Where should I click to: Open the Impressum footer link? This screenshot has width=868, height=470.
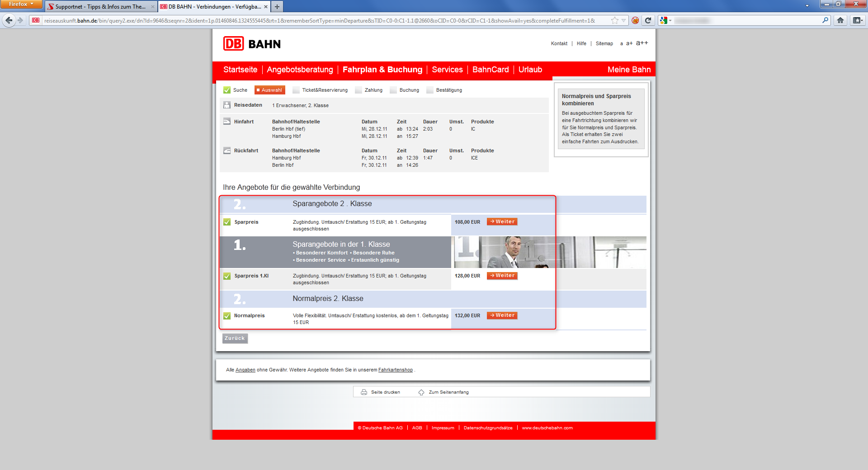click(443, 428)
